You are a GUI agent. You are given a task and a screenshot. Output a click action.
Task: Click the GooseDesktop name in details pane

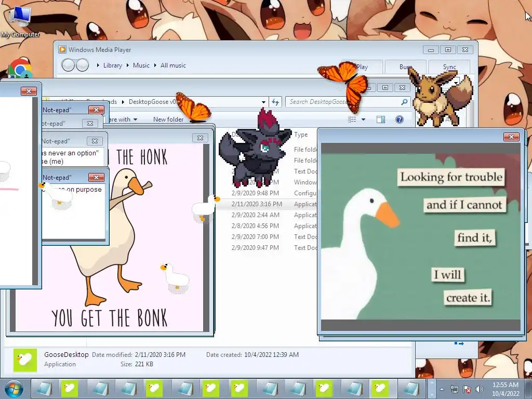[x=66, y=354]
